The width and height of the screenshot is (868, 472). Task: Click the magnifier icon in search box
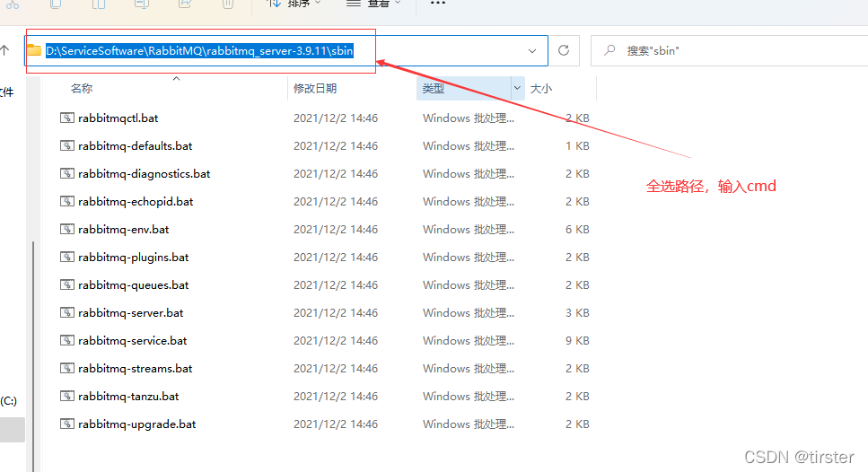pos(609,51)
